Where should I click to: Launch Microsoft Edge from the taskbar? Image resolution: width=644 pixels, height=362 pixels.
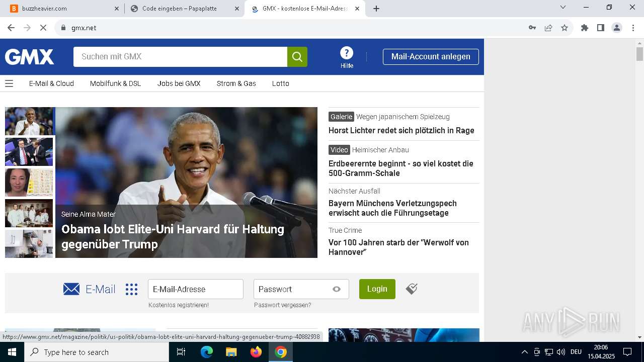(x=207, y=352)
